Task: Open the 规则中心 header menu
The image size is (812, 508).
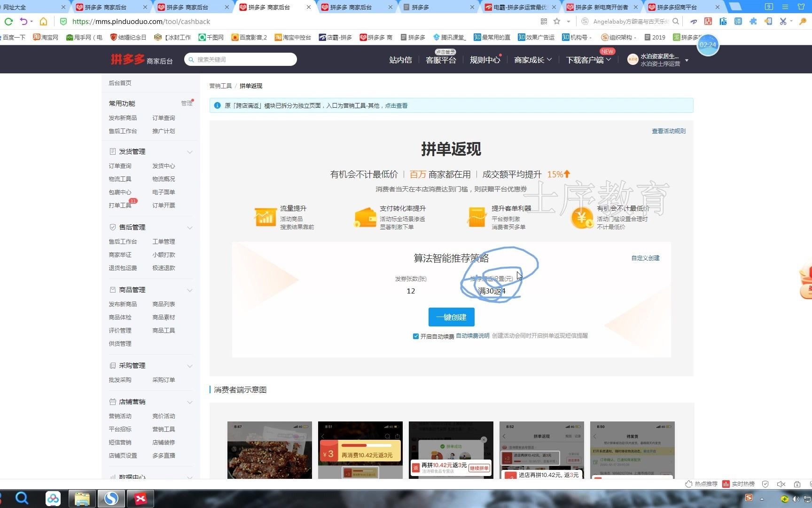Action: coord(485,60)
